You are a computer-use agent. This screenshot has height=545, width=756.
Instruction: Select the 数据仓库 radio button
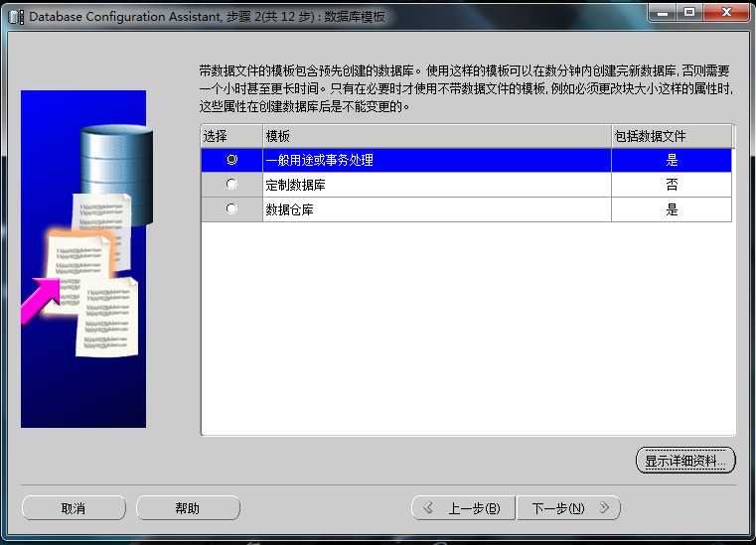231,208
